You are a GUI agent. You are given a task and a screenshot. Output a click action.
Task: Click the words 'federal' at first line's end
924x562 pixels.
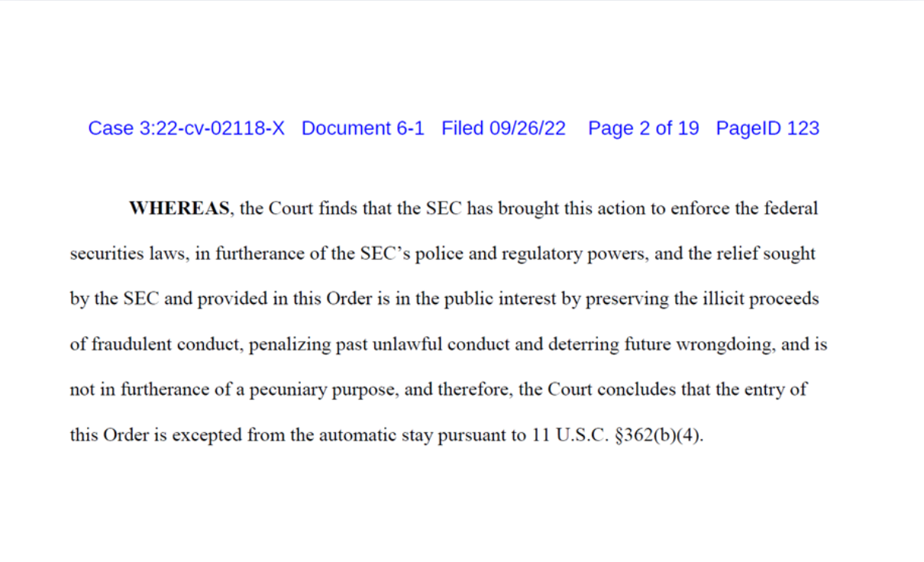790,208
